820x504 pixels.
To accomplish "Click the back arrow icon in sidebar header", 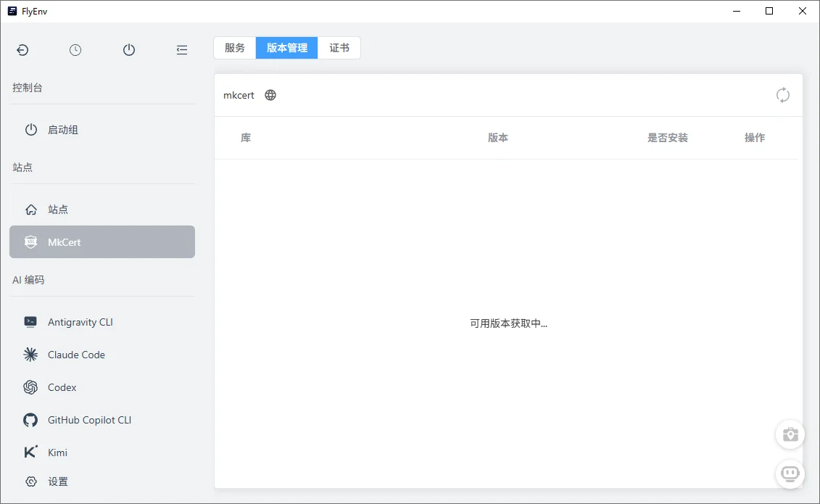I will pyautogui.click(x=22, y=50).
